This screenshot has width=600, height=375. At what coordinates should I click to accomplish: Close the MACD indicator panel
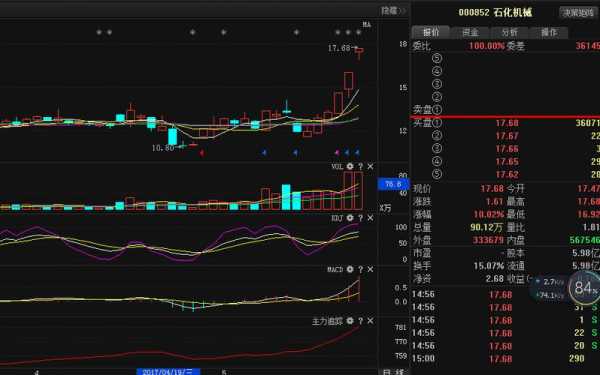[x=370, y=269]
